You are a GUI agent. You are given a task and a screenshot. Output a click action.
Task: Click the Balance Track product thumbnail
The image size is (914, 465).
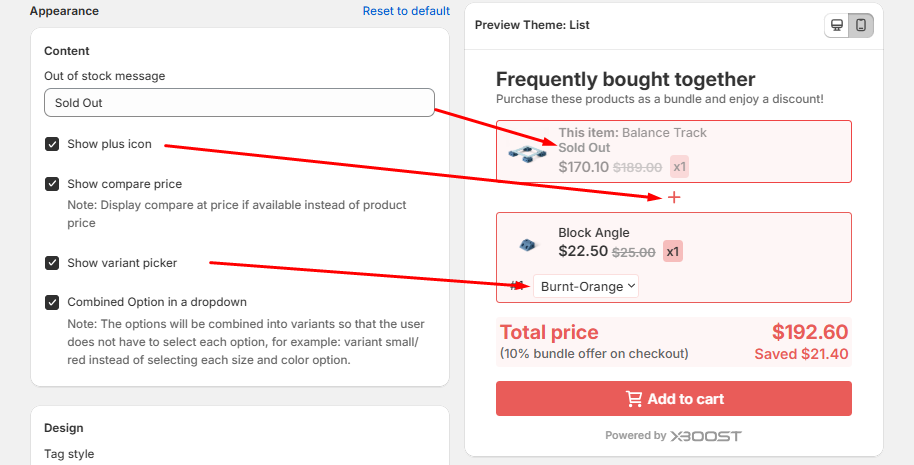point(527,152)
